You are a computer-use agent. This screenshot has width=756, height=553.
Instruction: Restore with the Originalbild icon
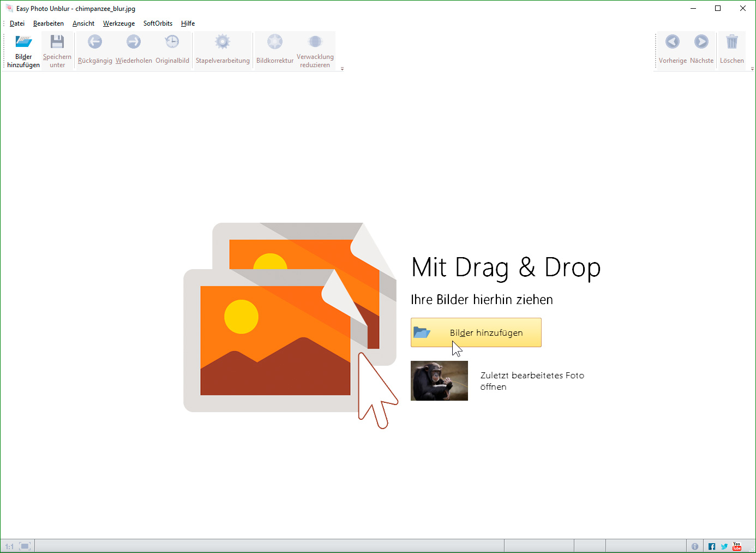click(172, 43)
